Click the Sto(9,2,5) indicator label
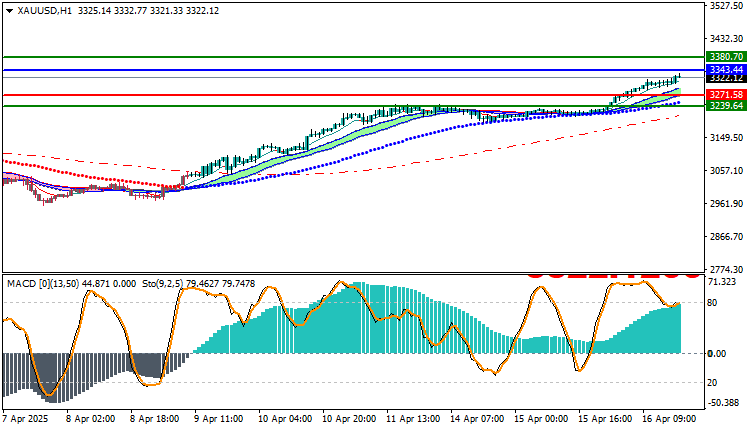The width and height of the screenshot is (750, 430). (x=163, y=284)
